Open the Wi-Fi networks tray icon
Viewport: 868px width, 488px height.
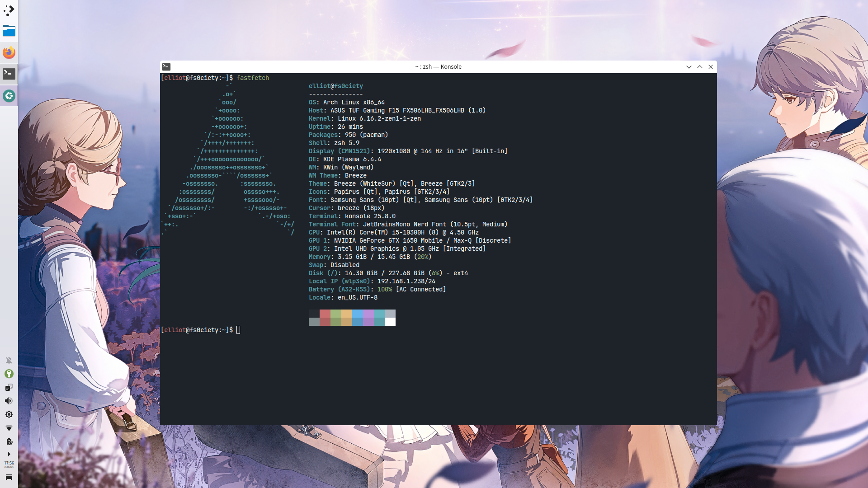(x=9, y=428)
